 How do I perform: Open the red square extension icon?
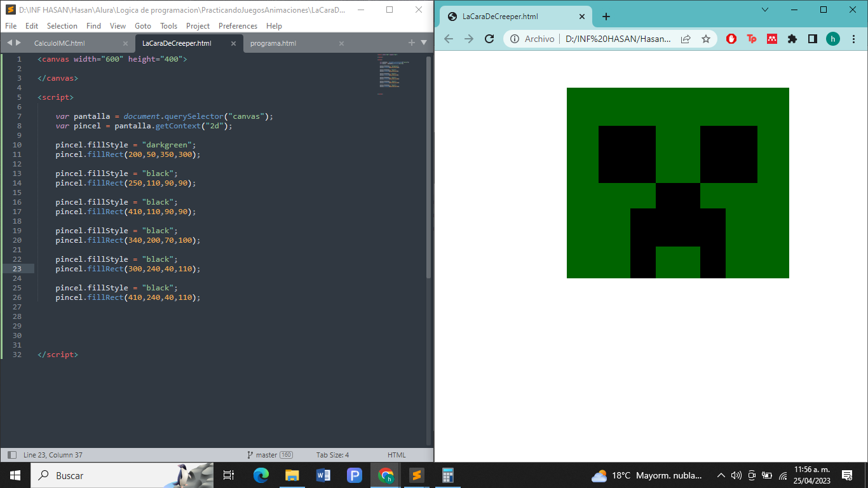click(x=772, y=39)
